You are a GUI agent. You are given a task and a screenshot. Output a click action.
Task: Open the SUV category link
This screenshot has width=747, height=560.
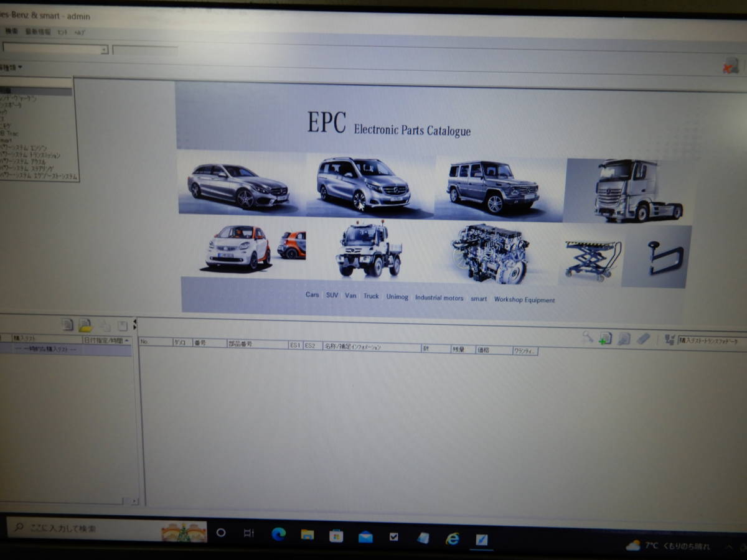pos(332,296)
